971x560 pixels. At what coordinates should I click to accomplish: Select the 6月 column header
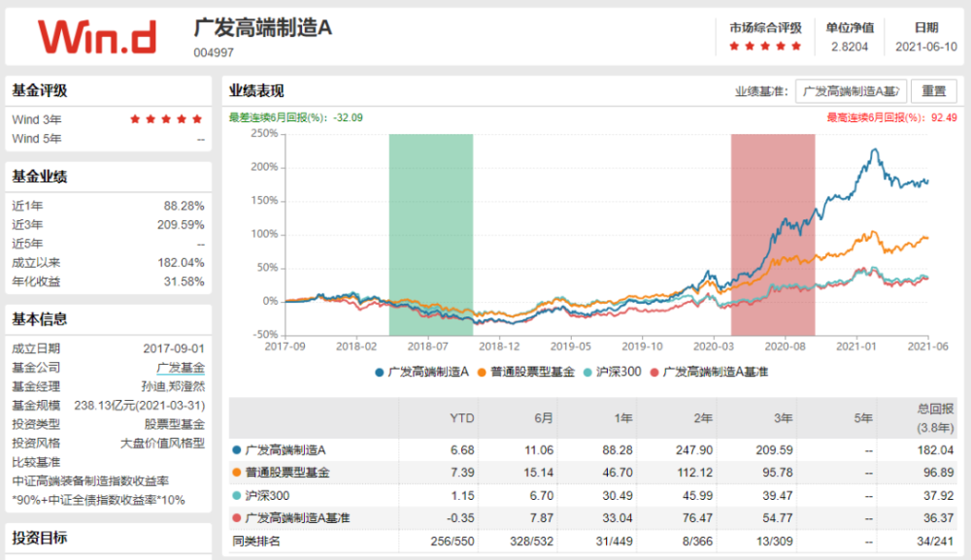544,418
